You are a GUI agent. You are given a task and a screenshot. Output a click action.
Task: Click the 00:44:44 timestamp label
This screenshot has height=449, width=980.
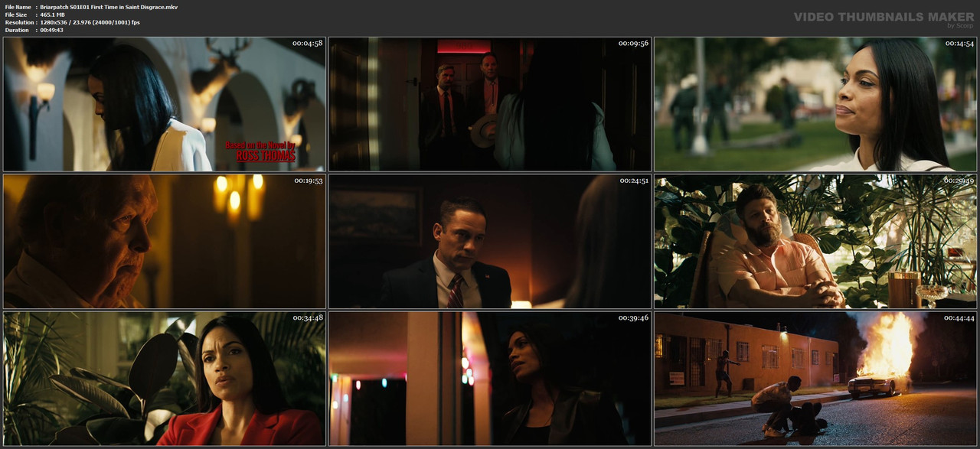click(x=959, y=318)
